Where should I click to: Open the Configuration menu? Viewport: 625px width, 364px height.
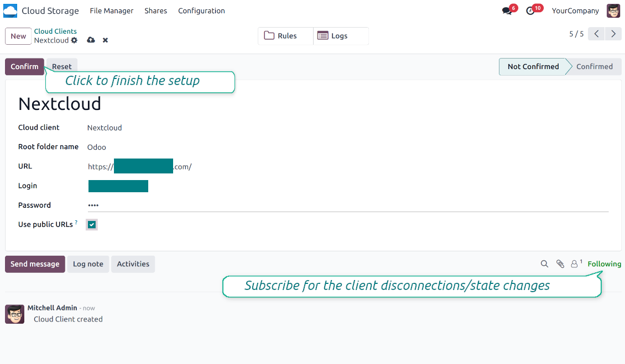click(x=201, y=10)
